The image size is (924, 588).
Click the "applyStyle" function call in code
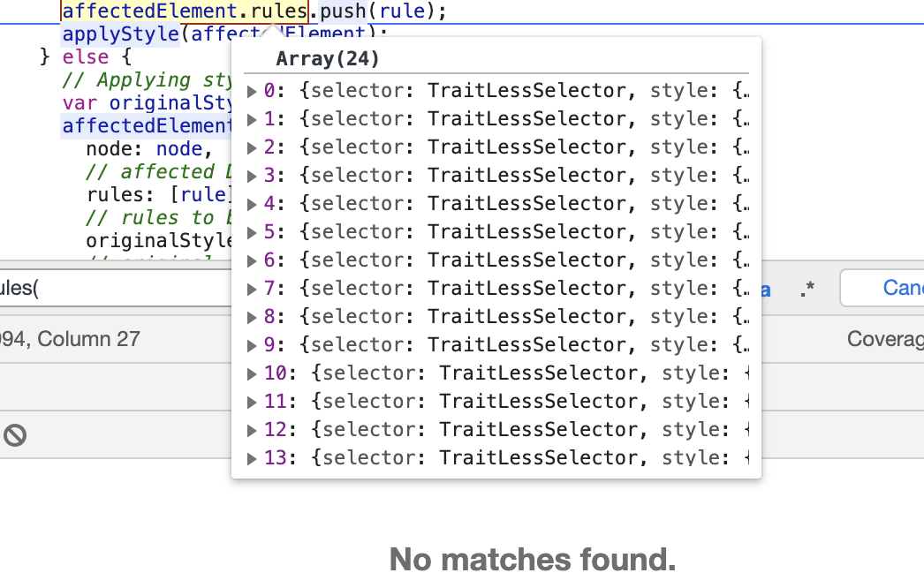(121, 34)
